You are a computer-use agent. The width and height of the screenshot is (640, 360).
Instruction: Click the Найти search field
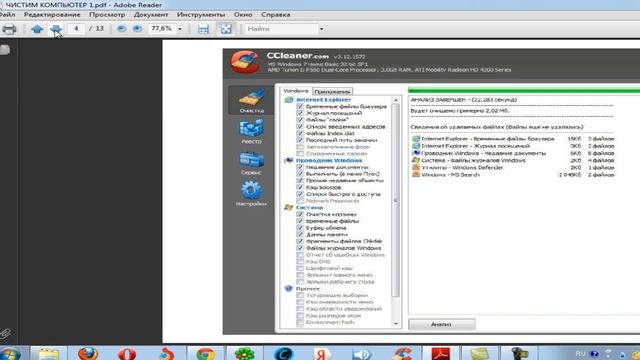click(x=282, y=29)
